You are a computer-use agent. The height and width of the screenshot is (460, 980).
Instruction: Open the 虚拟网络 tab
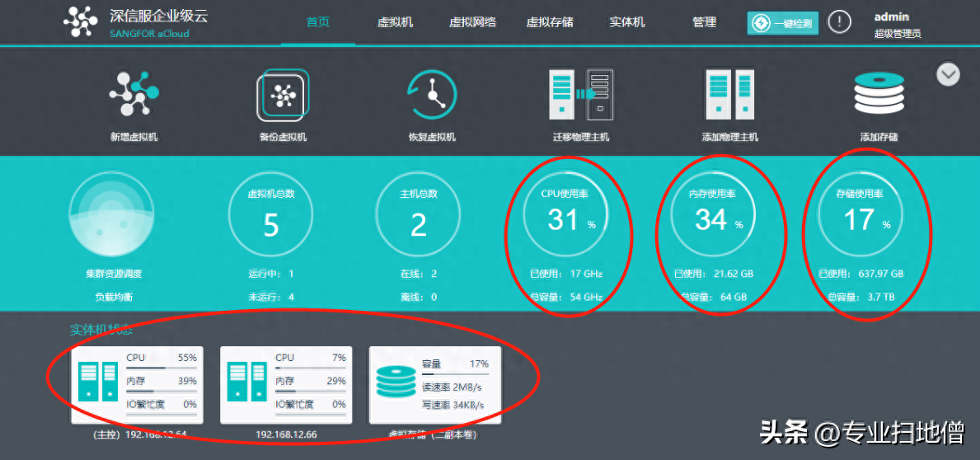click(x=472, y=22)
